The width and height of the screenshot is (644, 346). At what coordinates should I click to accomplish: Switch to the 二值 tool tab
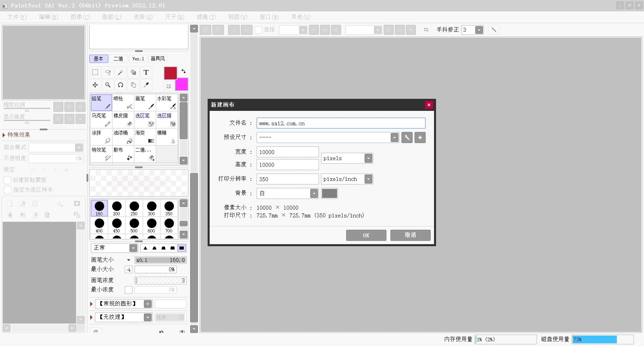point(118,59)
